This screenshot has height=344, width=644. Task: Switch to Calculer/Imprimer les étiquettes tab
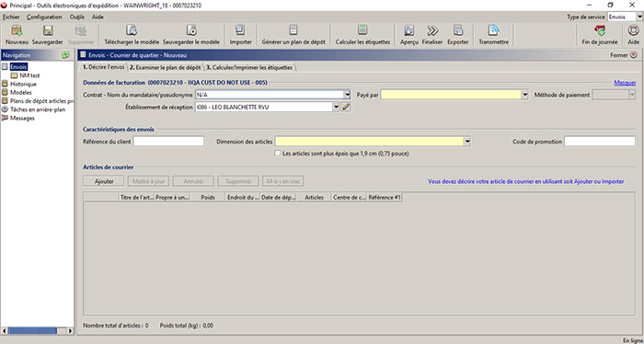pos(249,67)
